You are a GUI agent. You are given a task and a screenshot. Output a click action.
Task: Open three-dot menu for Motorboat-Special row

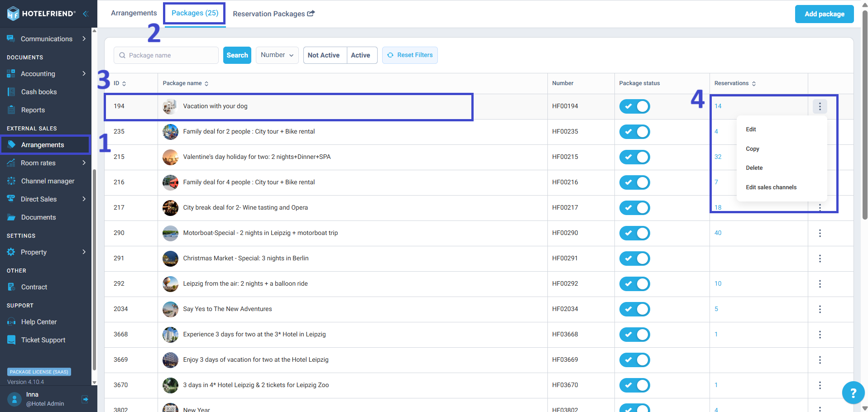pos(820,233)
